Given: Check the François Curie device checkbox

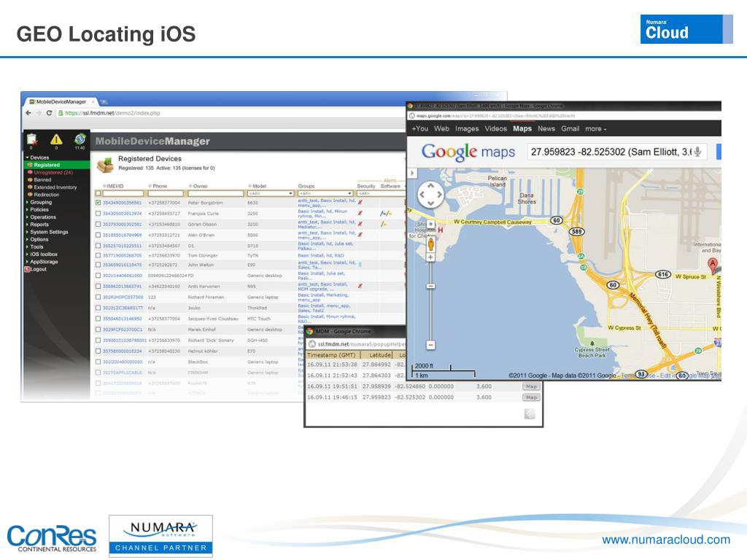Looking at the screenshot, I should pos(98,214).
